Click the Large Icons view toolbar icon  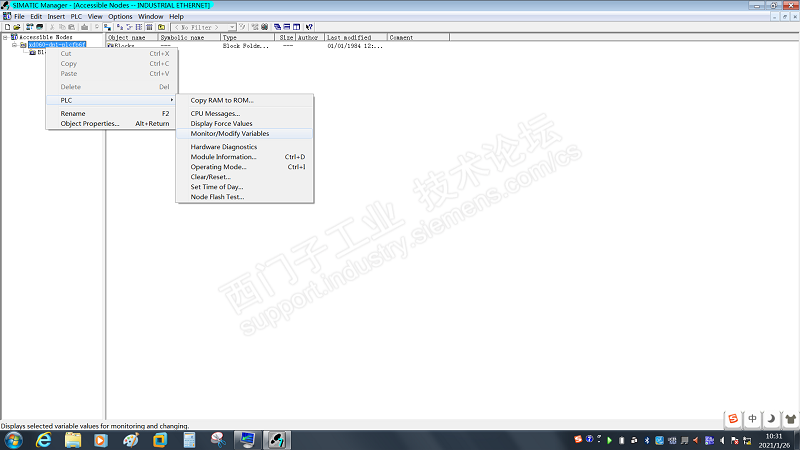tap(119, 27)
